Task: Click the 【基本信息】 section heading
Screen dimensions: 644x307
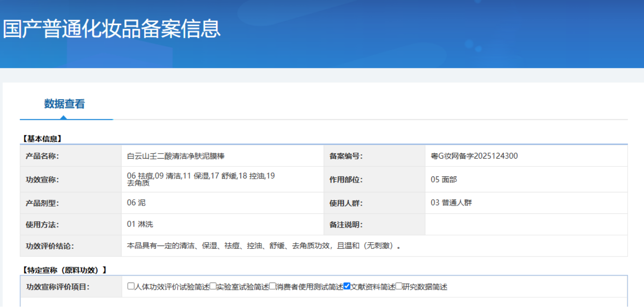Action: click(42, 139)
